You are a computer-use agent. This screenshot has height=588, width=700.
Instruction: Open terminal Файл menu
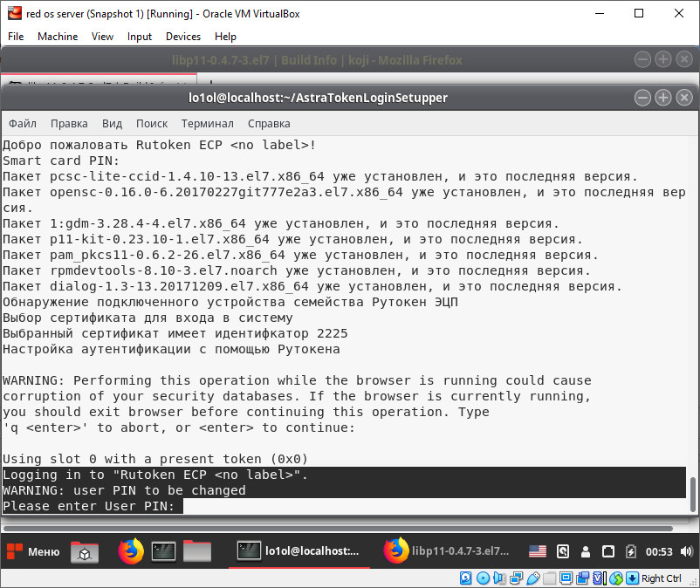click(23, 124)
